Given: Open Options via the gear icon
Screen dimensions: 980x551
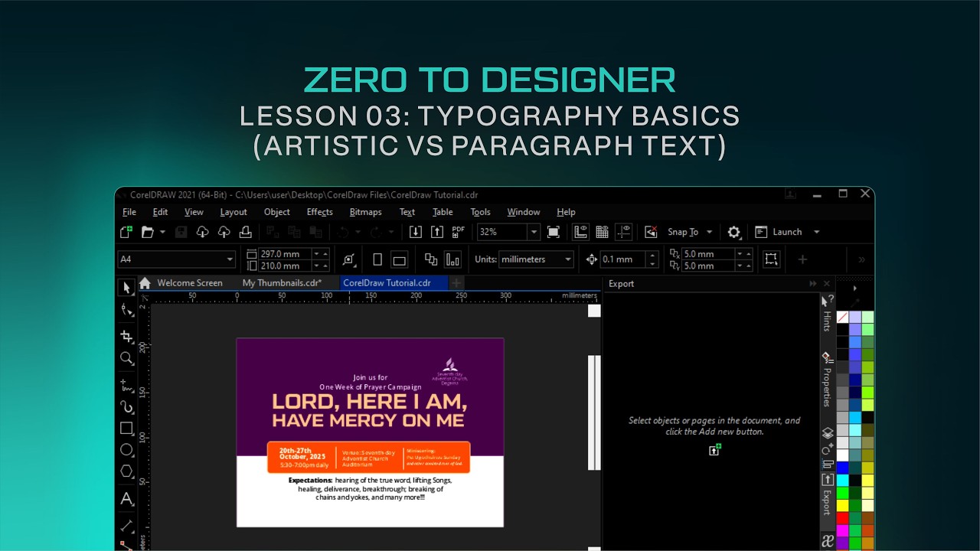Looking at the screenshot, I should [734, 232].
